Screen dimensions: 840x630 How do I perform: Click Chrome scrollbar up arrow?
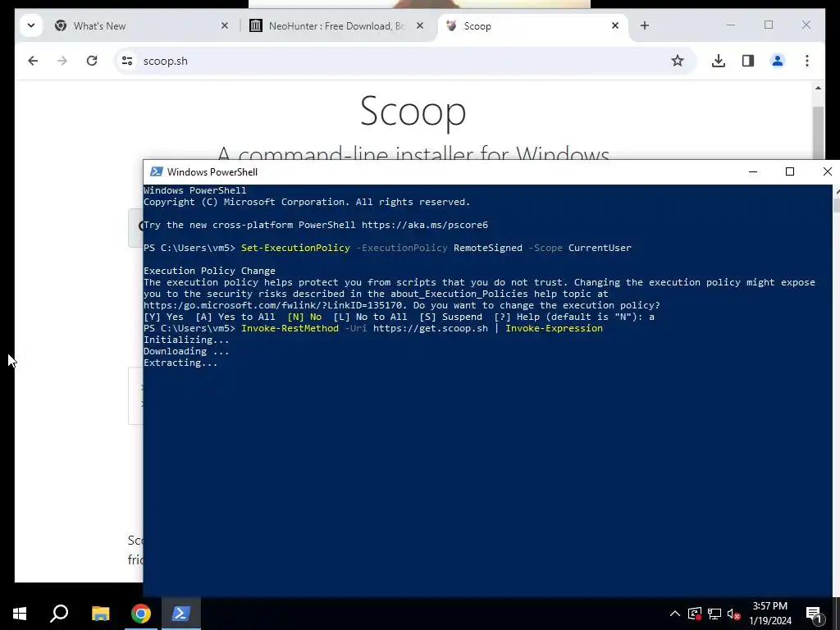tap(818, 88)
